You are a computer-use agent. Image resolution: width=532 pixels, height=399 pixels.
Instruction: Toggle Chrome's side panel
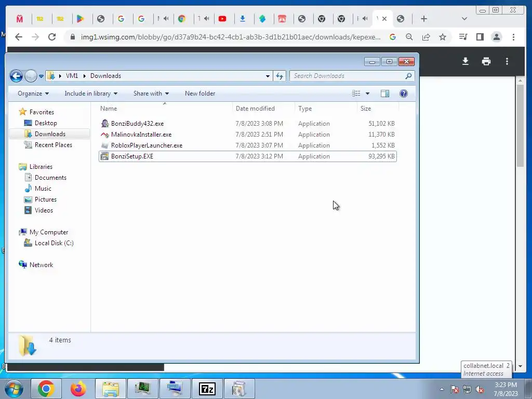(x=480, y=37)
